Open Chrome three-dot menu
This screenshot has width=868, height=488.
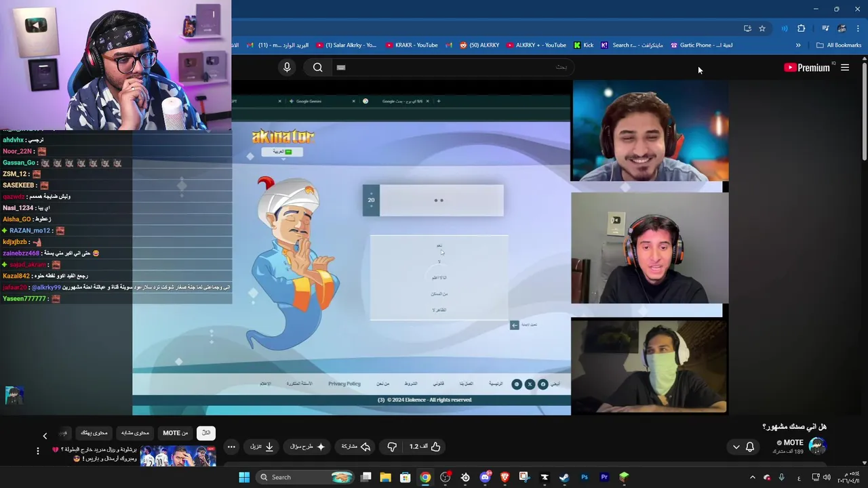[859, 28]
